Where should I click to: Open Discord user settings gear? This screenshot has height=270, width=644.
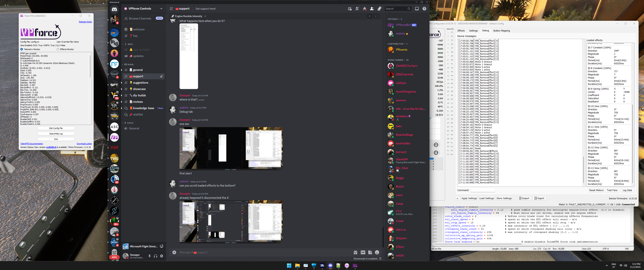click(162, 256)
